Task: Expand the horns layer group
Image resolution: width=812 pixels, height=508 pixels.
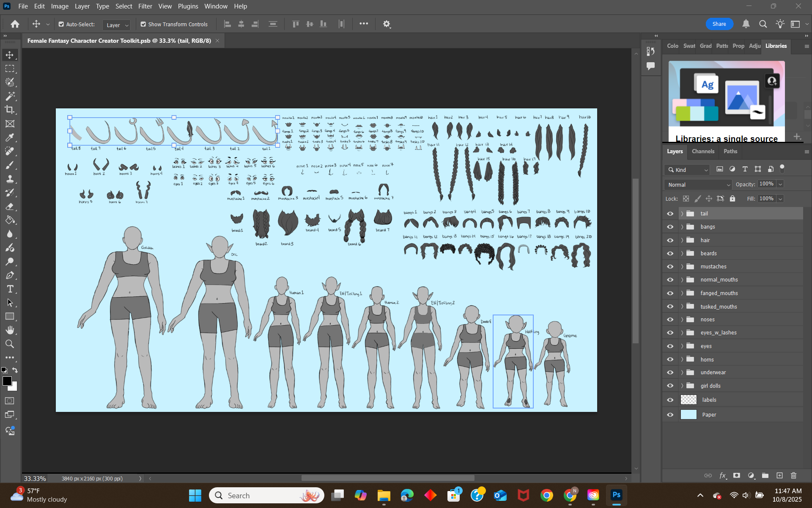Action: coord(682,359)
